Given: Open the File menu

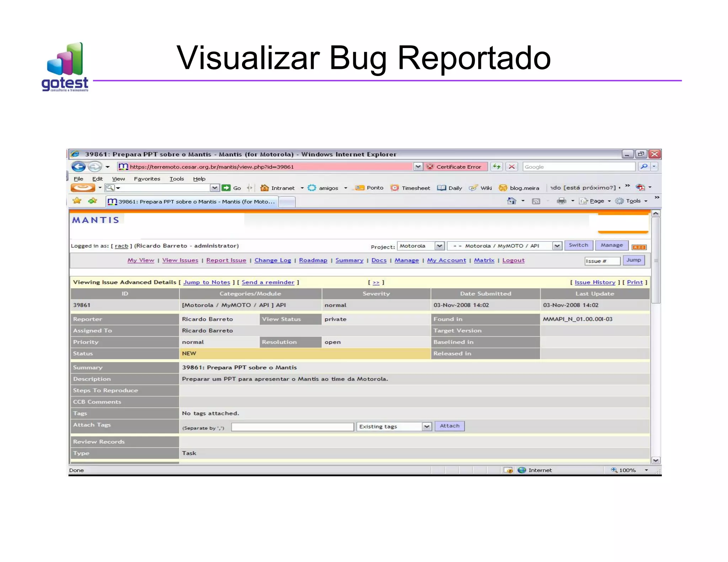Looking at the screenshot, I should point(78,179).
